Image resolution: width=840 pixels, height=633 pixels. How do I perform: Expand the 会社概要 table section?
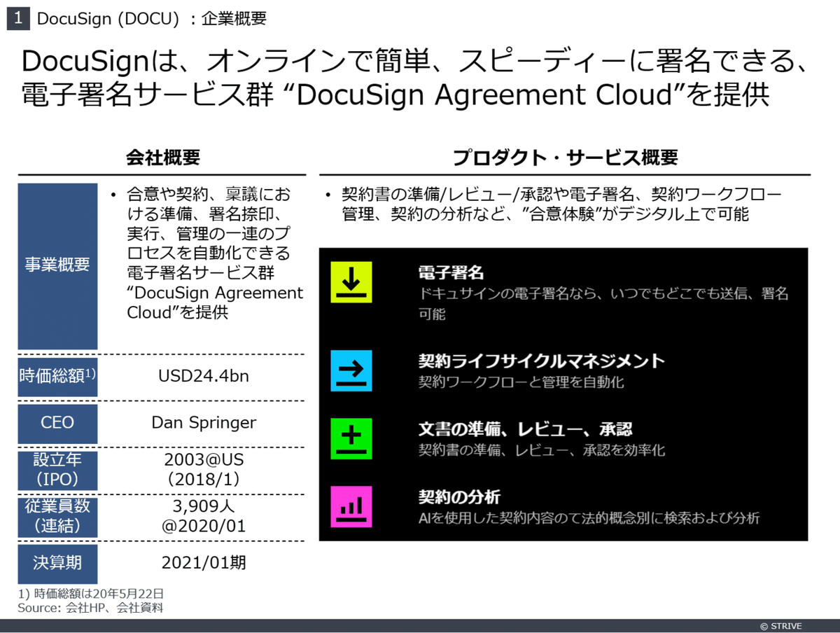coord(162,158)
